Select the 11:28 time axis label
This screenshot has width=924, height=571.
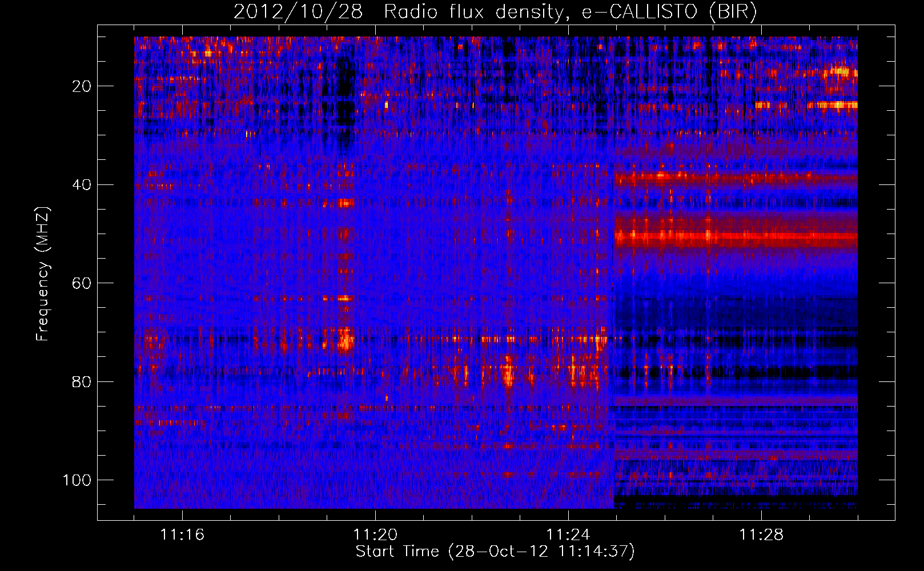tap(761, 534)
